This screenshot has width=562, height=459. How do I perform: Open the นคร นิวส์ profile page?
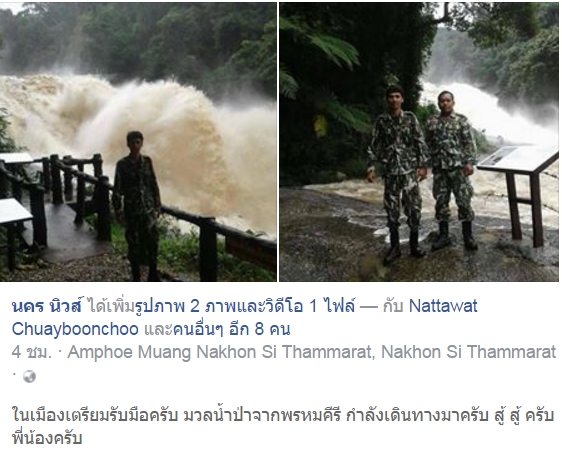(47, 306)
